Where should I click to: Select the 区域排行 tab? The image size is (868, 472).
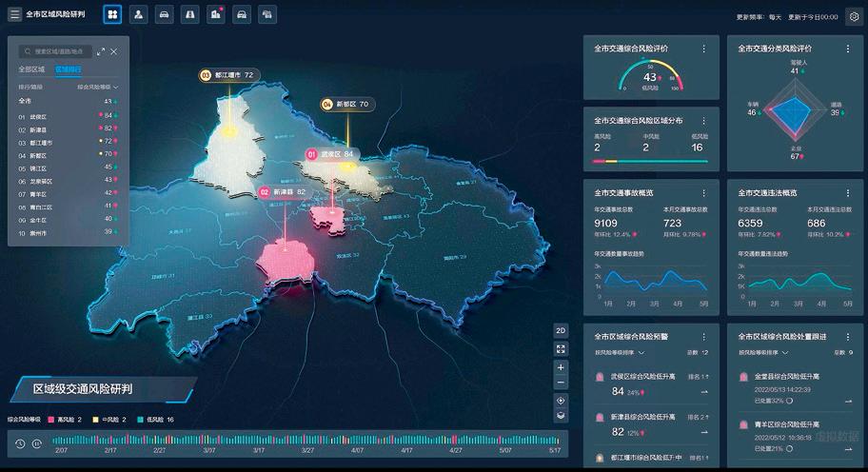[68, 69]
